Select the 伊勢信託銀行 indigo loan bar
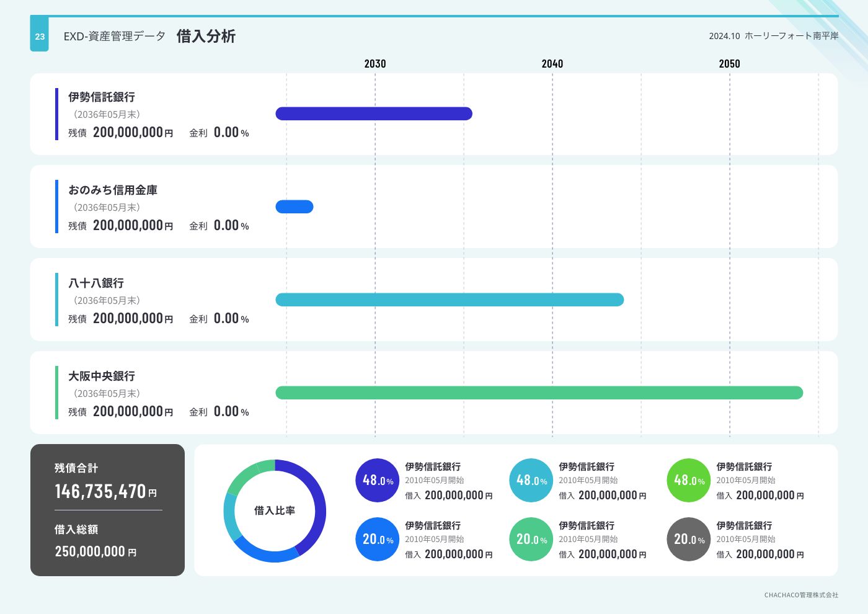 pos(374,113)
